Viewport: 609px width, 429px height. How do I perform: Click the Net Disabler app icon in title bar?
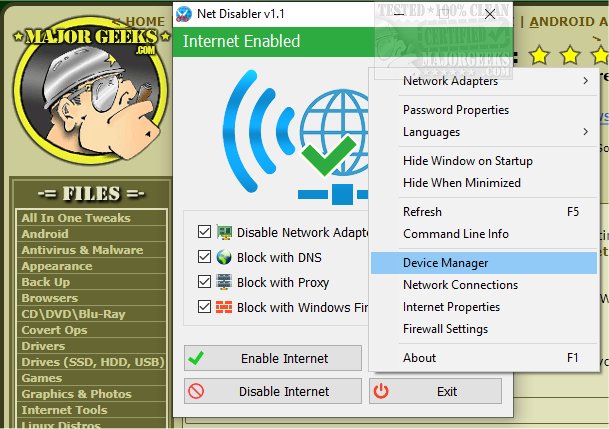coord(184,14)
